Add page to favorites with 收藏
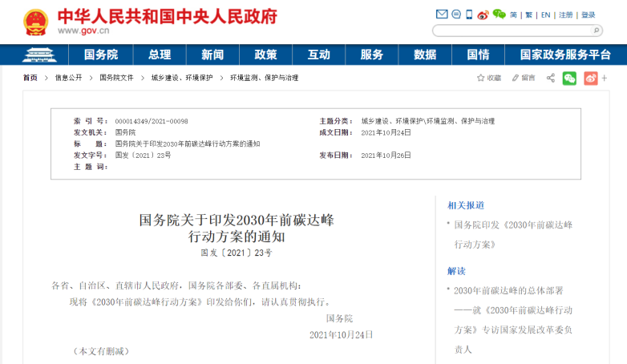This screenshot has height=364, width=627. [x=489, y=78]
